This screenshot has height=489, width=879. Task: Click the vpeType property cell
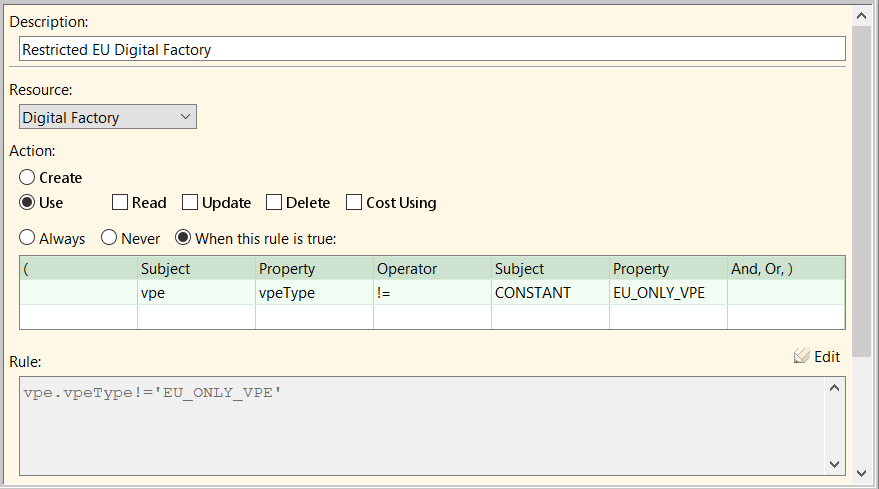(x=314, y=293)
